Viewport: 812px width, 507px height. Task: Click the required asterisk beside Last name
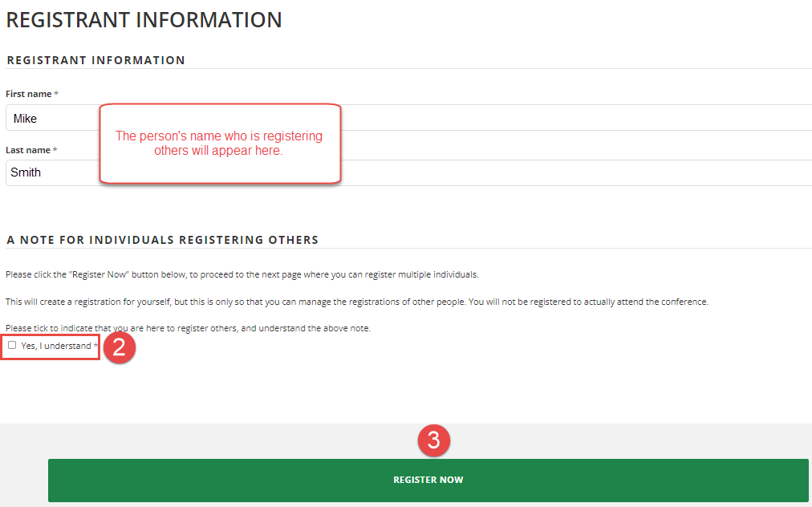(55, 150)
